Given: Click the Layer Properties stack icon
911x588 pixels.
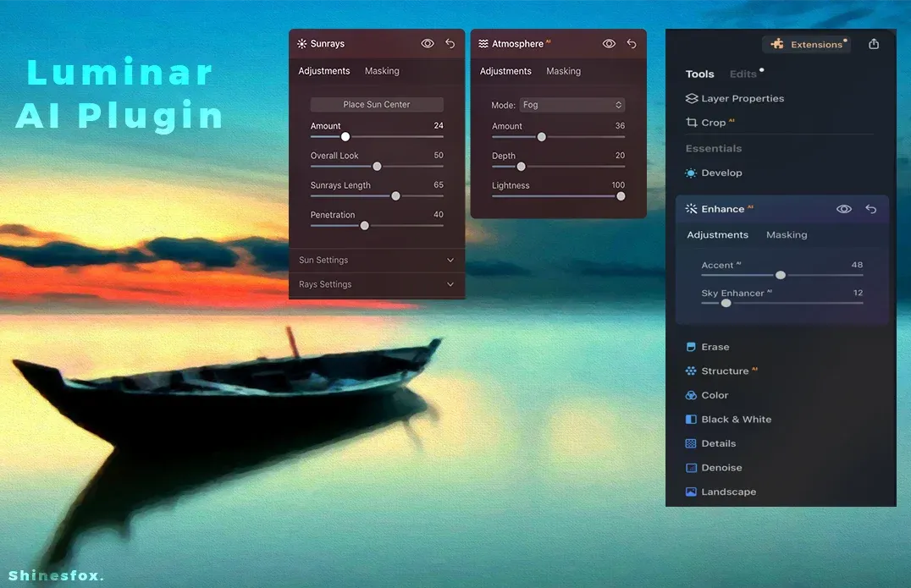Looking at the screenshot, I should [692, 99].
